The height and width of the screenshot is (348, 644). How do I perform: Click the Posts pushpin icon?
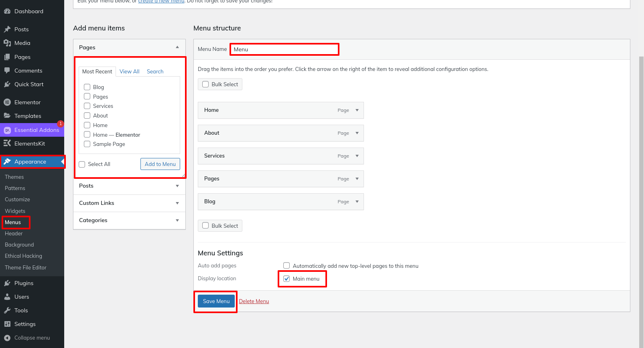(x=7, y=29)
